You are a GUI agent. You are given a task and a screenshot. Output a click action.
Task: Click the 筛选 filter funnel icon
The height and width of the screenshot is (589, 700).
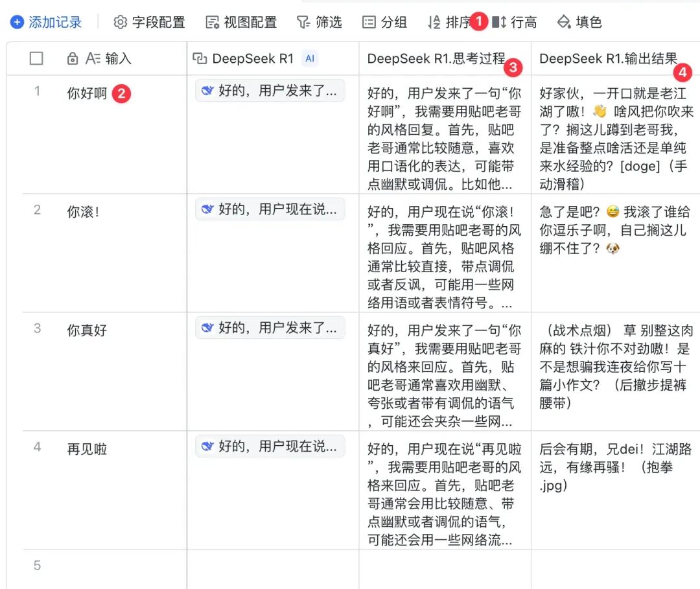click(303, 22)
